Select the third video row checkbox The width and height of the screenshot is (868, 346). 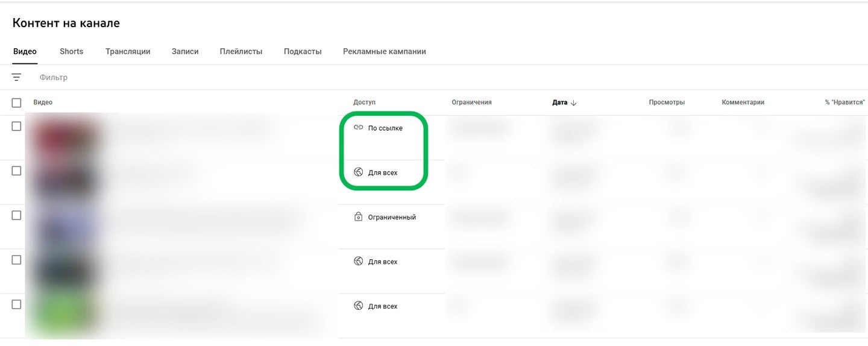16,215
